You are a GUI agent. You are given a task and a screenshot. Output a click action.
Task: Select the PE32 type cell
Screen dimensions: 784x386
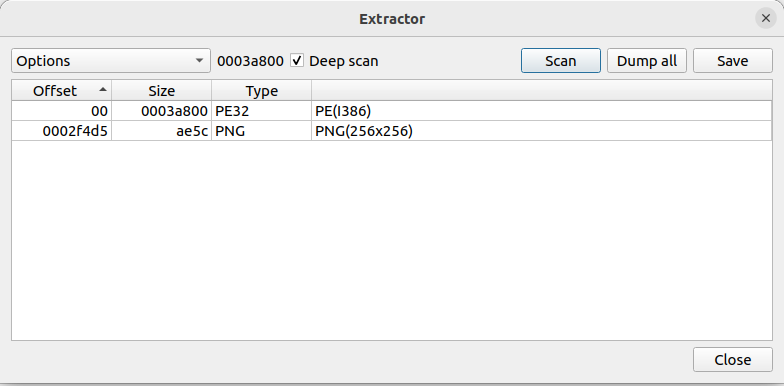click(x=262, y=111)
